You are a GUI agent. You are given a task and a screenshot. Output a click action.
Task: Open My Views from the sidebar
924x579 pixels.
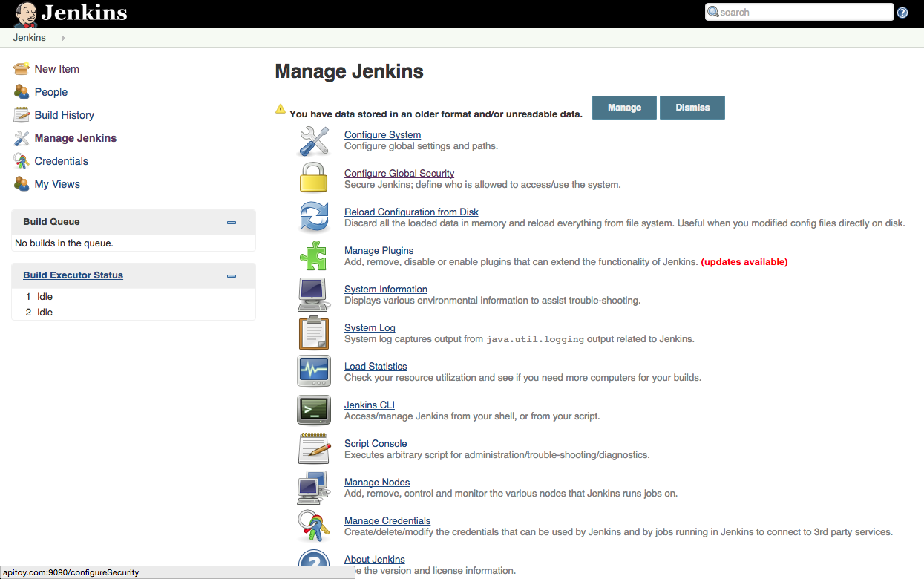(x=57, y=184)
